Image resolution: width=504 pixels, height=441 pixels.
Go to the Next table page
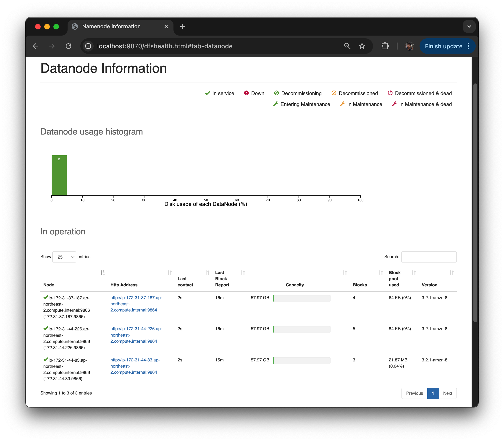point(447,393)
